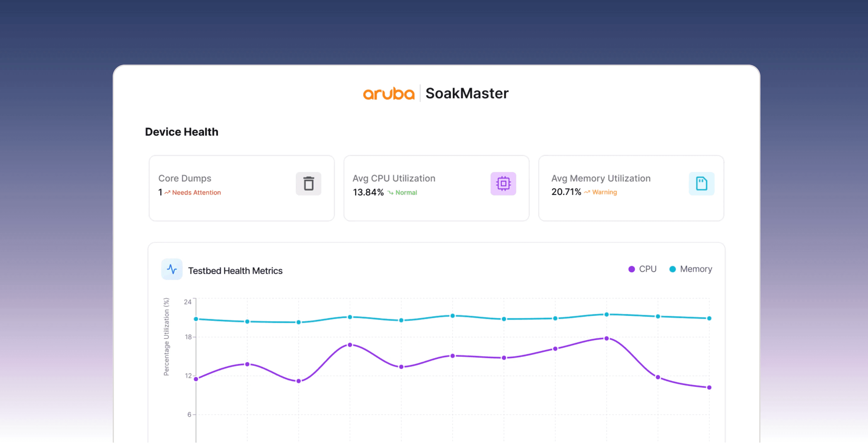The width and height of the screenshot is (868, 445).
Task: Click the highest CPU data point on purple line
Action: [606, 338]
